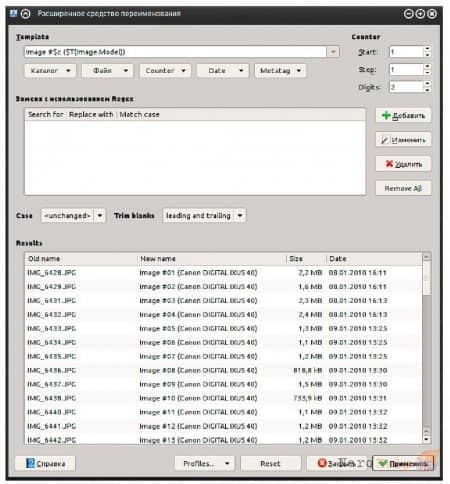Select the IMG_6433.JPG row in Results
The width and height of the screenshot is (450, 484).
click(x=223, y=328)
